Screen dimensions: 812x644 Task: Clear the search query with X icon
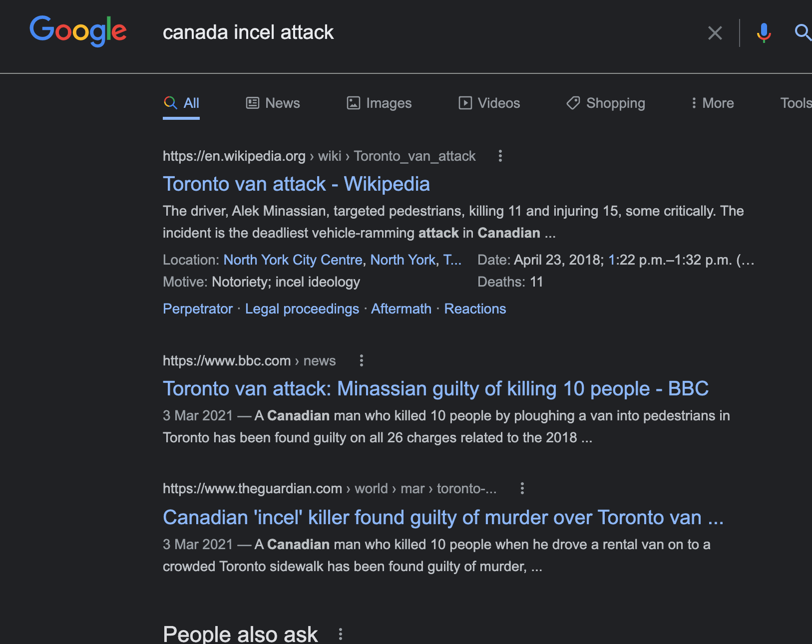coord(715,33)
